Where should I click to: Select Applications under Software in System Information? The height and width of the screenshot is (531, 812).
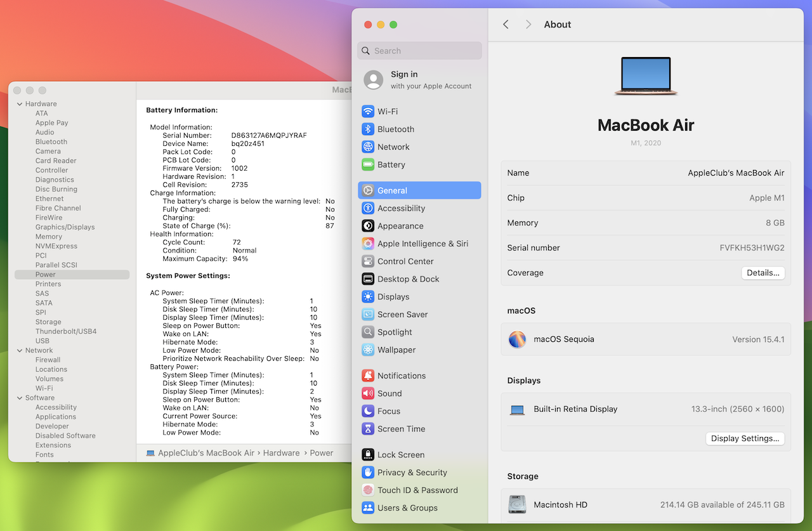(56, 417)
